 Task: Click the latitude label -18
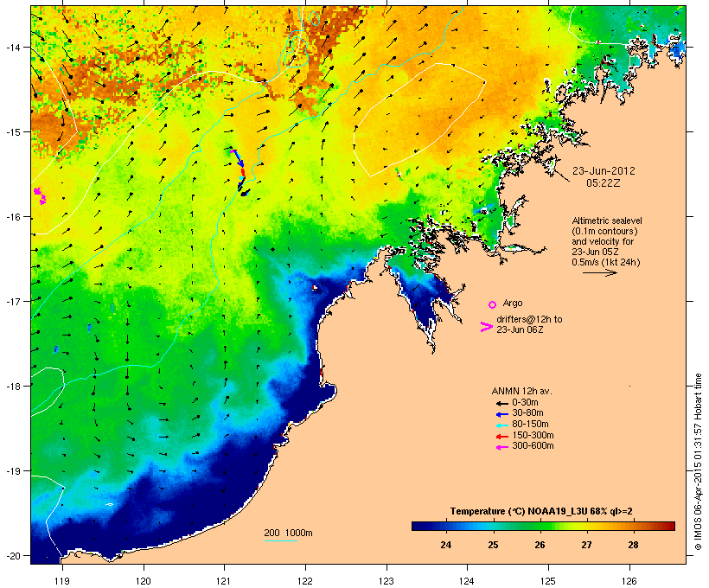pos(13,386)
